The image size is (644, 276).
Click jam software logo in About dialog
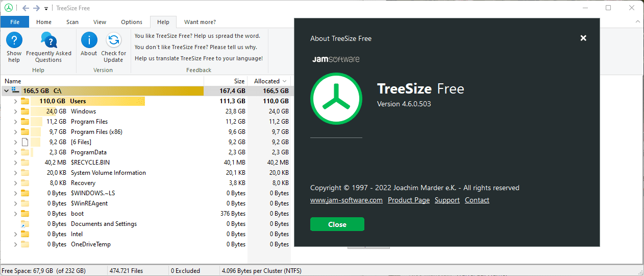click(x=336, y=59)
